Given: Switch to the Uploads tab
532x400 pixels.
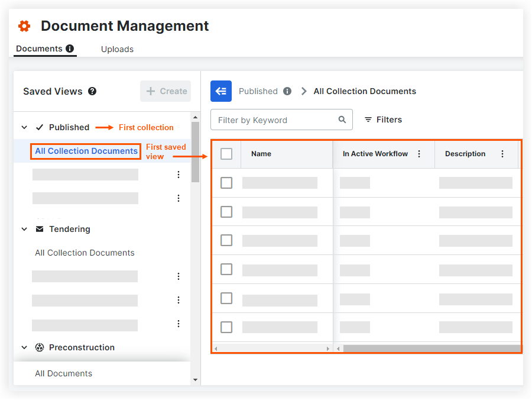Looking at the screenshot, I should pyautogui.click(x=117, y=49).
